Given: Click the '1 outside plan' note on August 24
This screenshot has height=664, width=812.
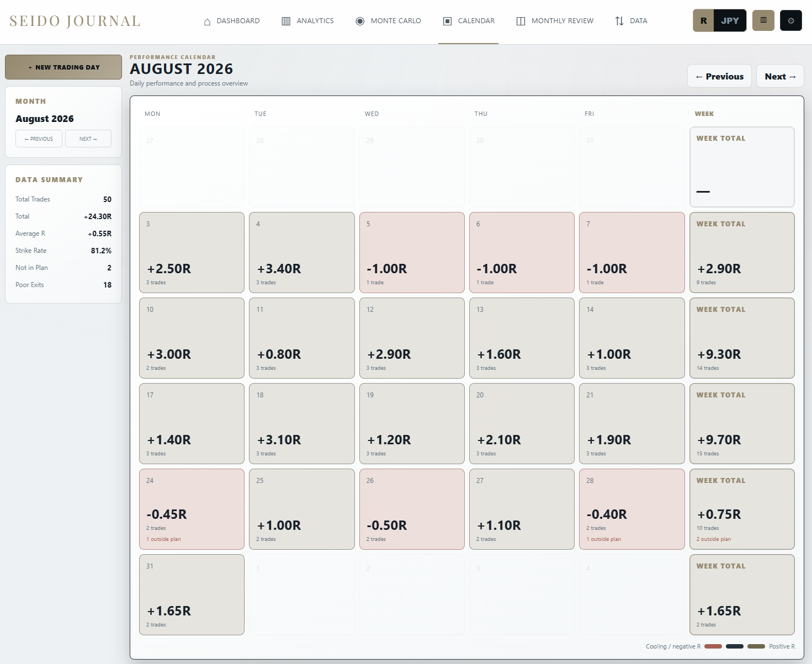Looking at the screenshot, I should tap(163, 539).
